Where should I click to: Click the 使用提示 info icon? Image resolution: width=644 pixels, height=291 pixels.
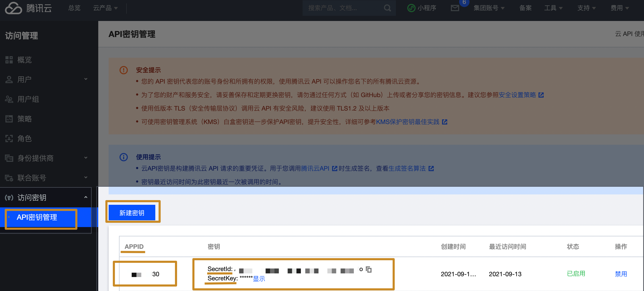[x=124, y=157]
